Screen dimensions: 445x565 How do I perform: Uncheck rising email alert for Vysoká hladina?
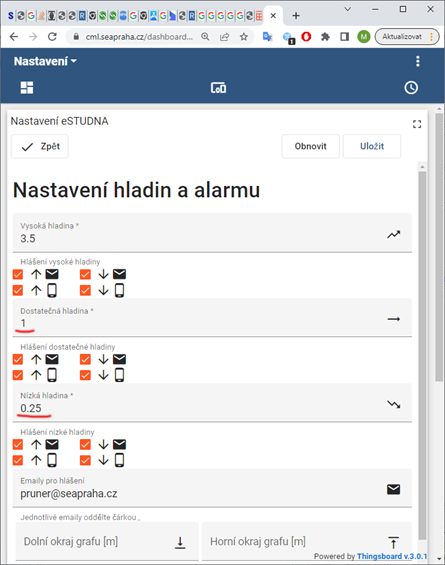18,275
